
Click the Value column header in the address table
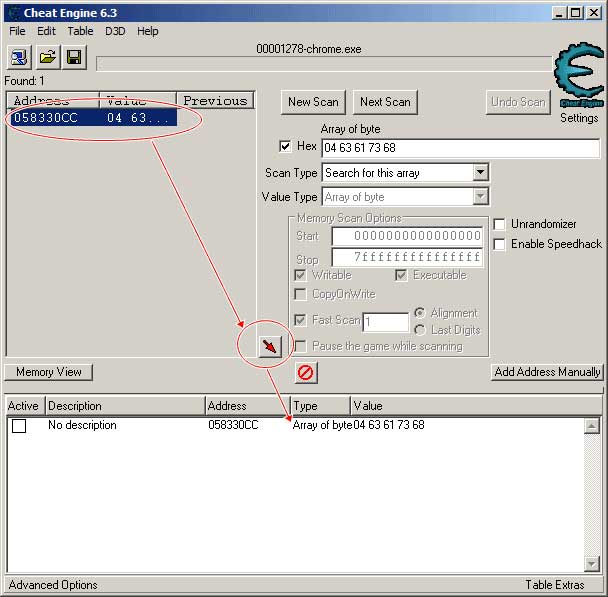476,406
